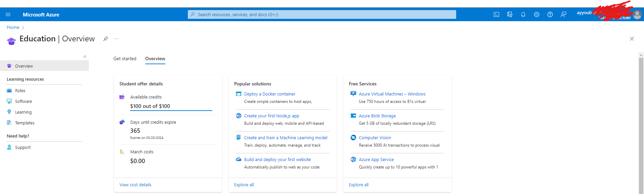644x194 pixels.
Task: Open Create and train a Machine Learning model
Action: (286, 138)
